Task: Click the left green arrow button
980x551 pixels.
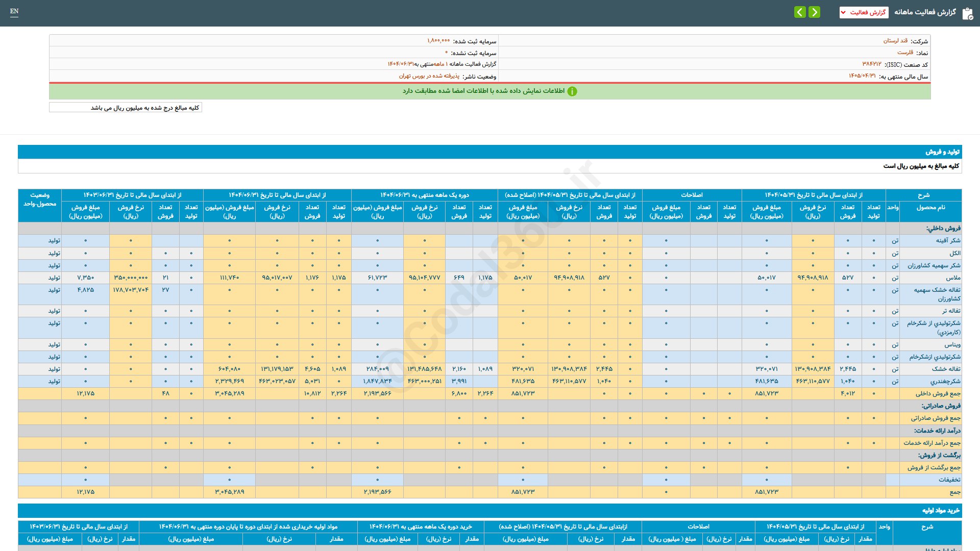Action: (800, 12)
